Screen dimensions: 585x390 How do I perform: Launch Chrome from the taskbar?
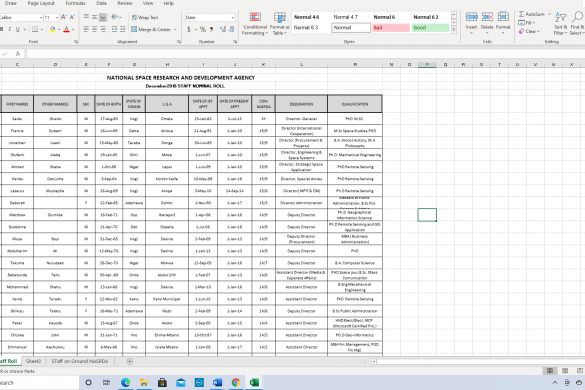tap(236, 383)
